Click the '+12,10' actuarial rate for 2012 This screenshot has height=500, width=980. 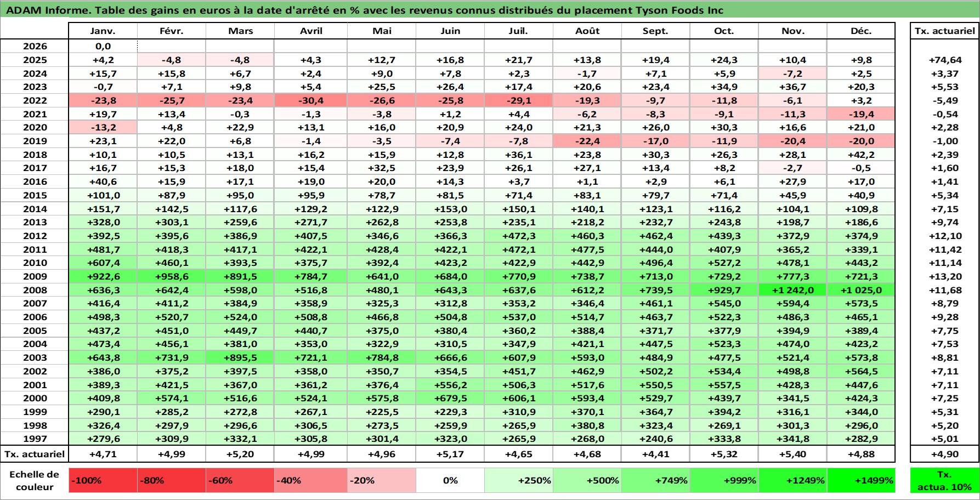click(x=944, y=236)
